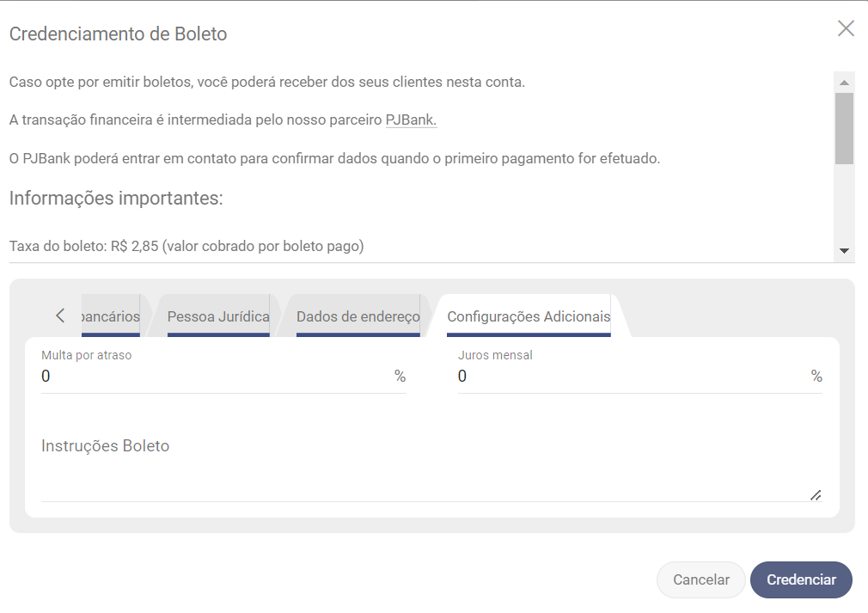Click the empty scrollbar track below the thumb
This screenshot has width=868, height=613.
844,206
